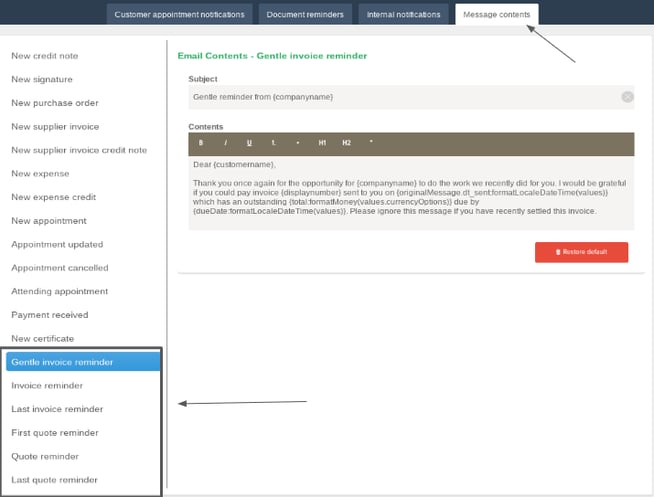Open New supplier invoice template
654x497 pixels.
[x=55, y=127]
